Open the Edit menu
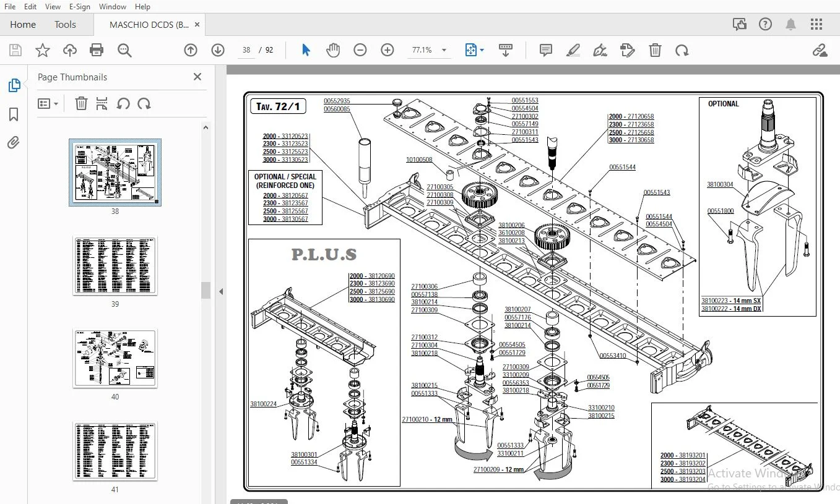Screen dimensions: 840x504 point(30,7)
